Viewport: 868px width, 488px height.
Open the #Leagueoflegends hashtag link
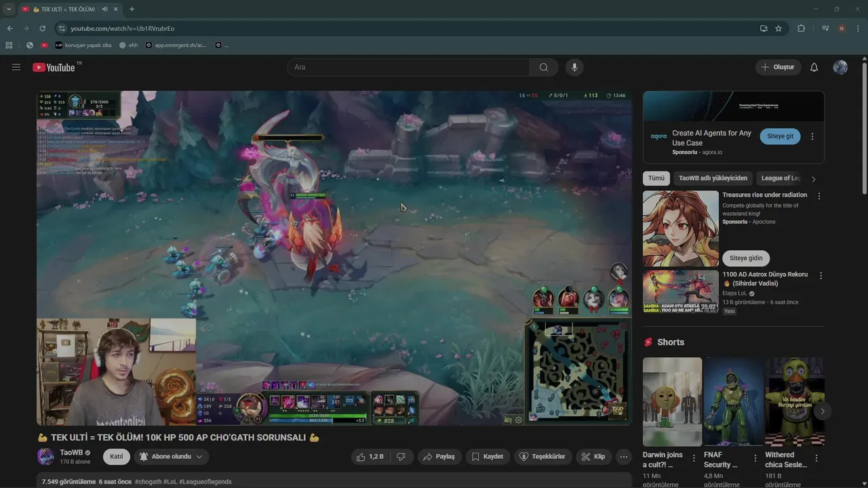click(205, 482)
